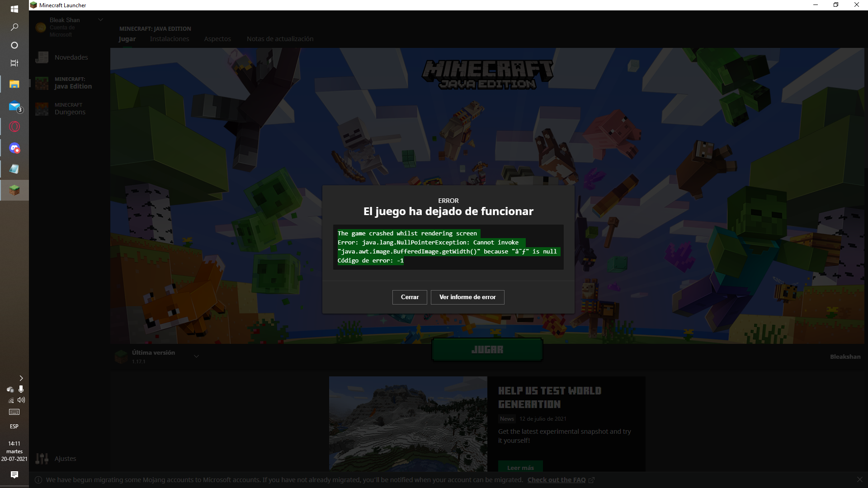This screenshot has height=488, width=868.
Task: Open Ajustes settings icon
Action: [x=42, y=459]
